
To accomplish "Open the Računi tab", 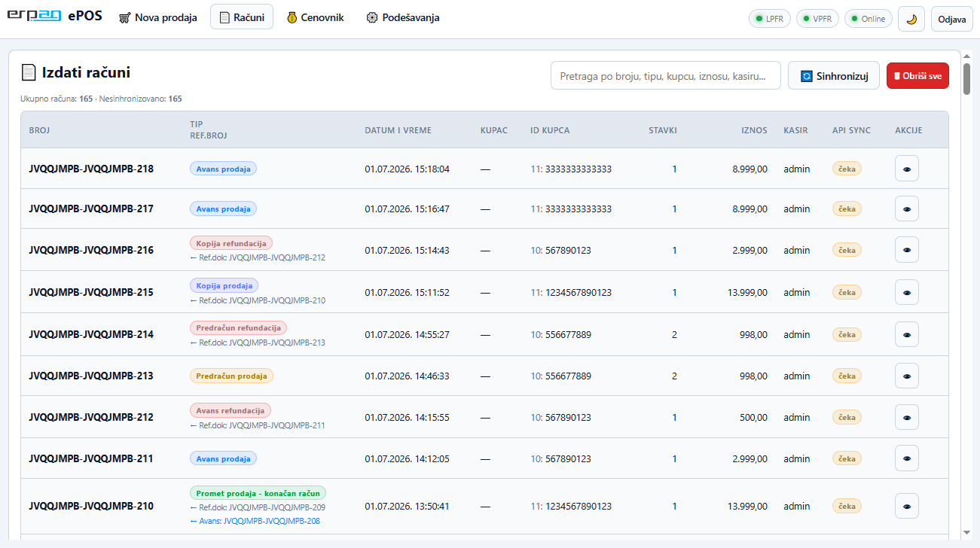I will (242, 17).
